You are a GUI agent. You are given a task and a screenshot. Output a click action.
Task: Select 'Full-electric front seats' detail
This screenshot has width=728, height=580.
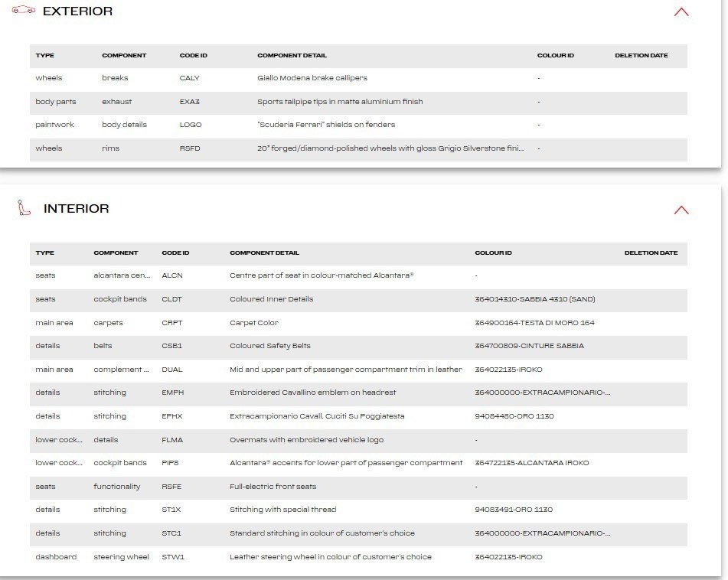click(273, 487)
